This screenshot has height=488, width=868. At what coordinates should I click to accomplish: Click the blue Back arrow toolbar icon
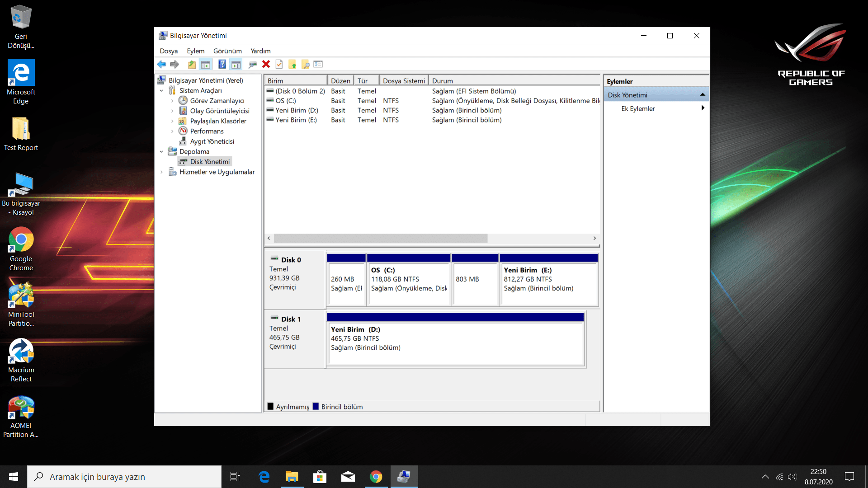pos(161,65)
